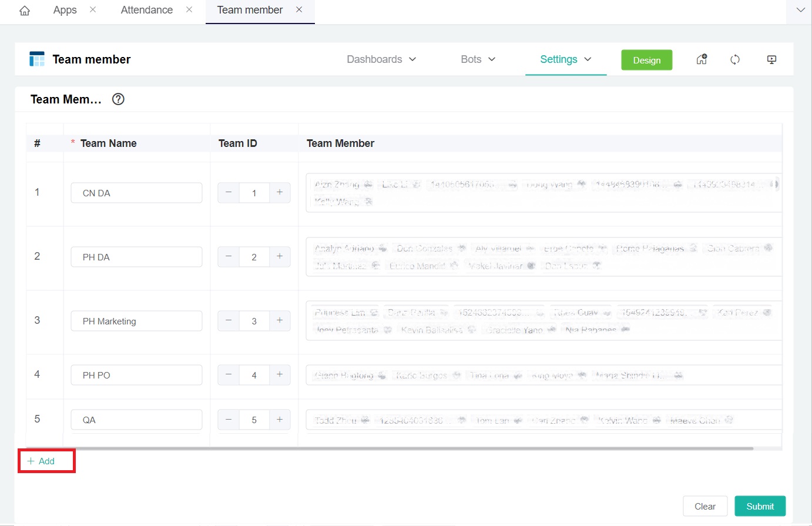This screenshot has height=526, width=812.
Task: Expand the Dashboards dropdown
Action: coord(381,59)
